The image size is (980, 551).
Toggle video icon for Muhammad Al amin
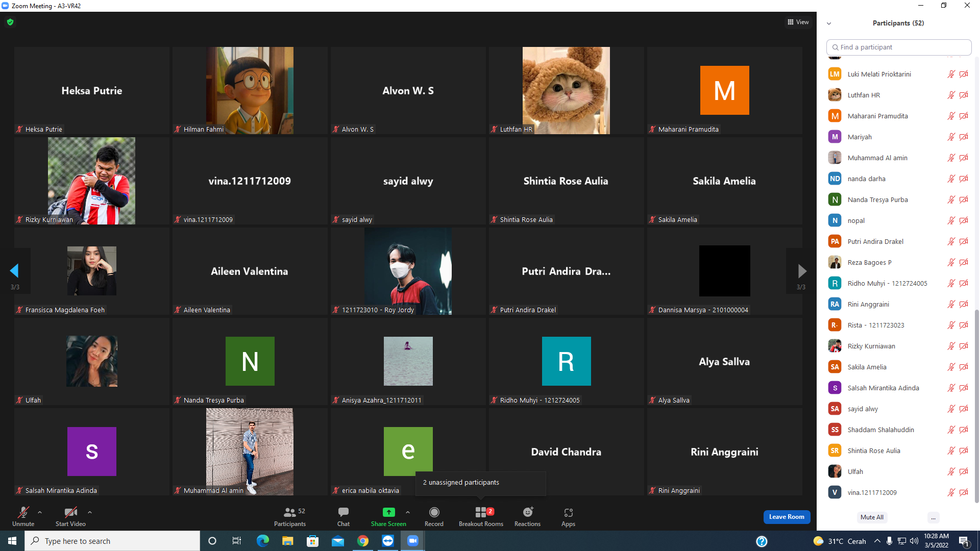[x=964, y=158]
